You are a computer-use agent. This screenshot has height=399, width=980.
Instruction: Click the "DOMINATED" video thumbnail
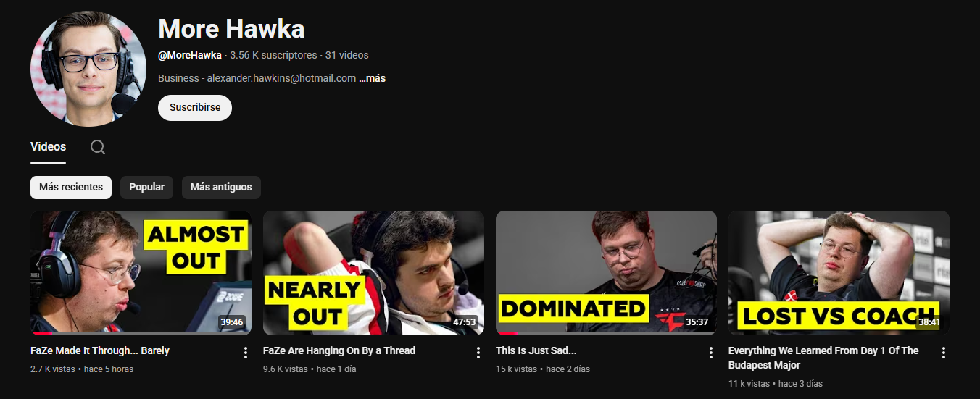[x=606, y=273]
